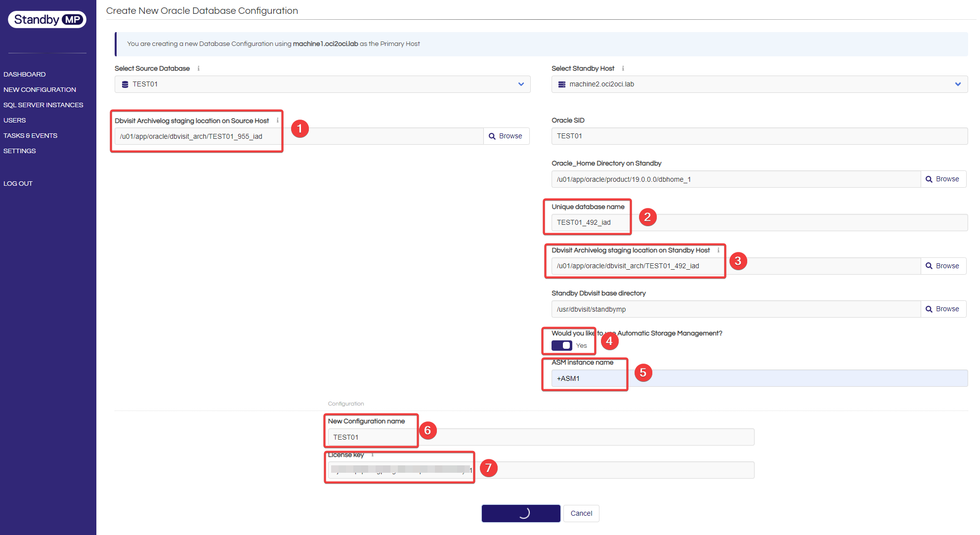Edit the Unique database name field
This screenshot has width=980, height=535.
pos(760,222)
